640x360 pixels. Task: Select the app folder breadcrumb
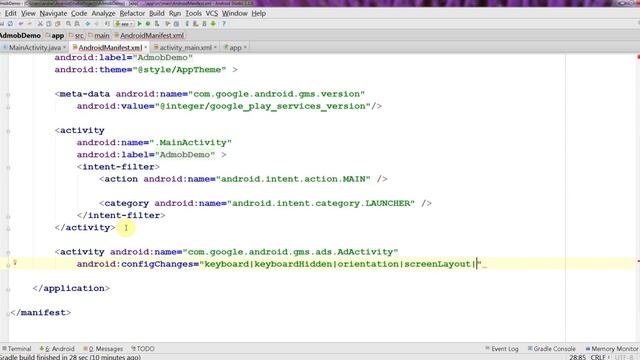(55, 36)
